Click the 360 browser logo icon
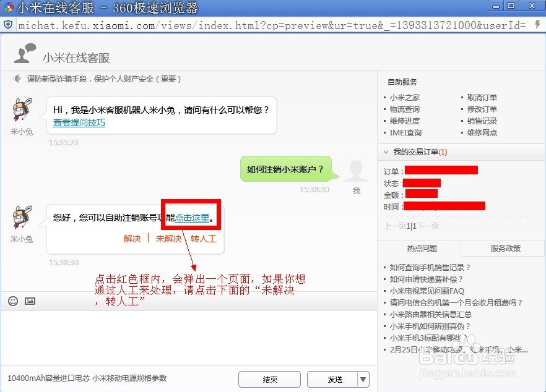 [x=9, y=7]
